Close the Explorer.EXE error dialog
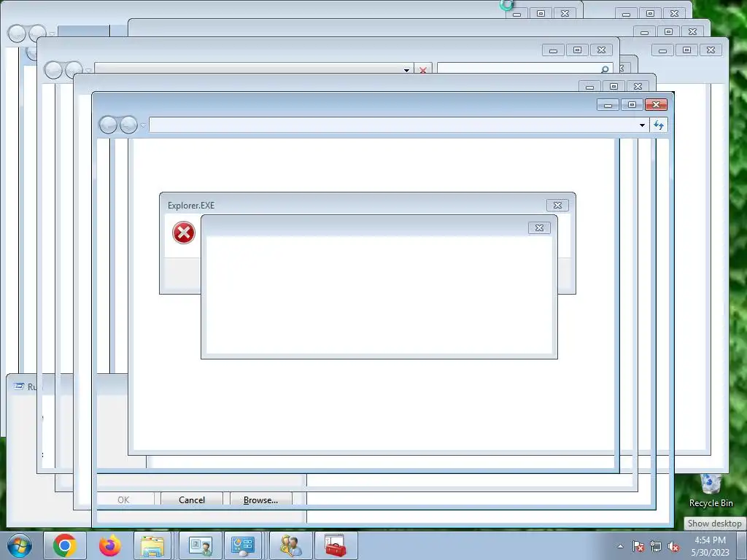Screen dimensions: 747x560 click(557, 205)
